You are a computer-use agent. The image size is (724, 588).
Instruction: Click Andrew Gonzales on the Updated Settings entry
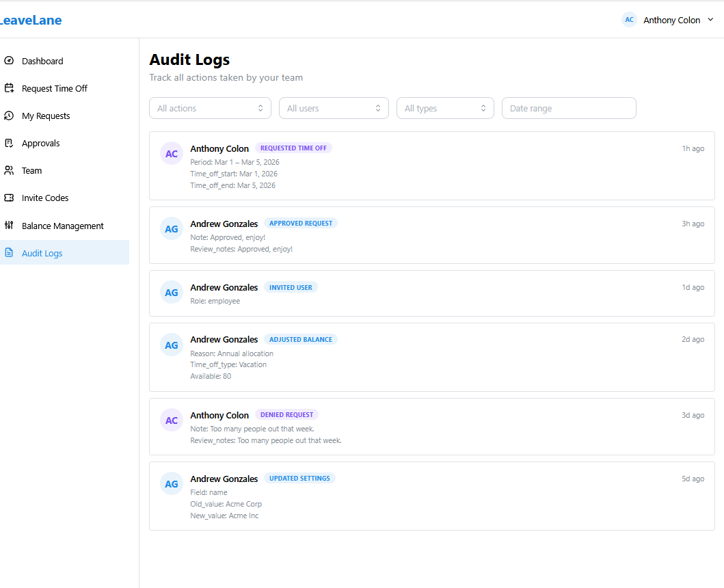(224, 479)
